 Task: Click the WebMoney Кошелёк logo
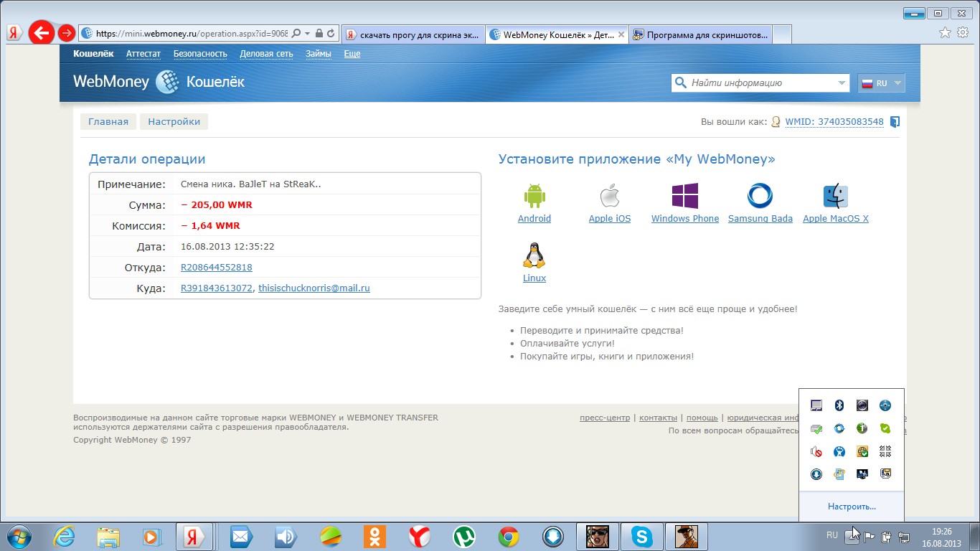tap(159, 82)
